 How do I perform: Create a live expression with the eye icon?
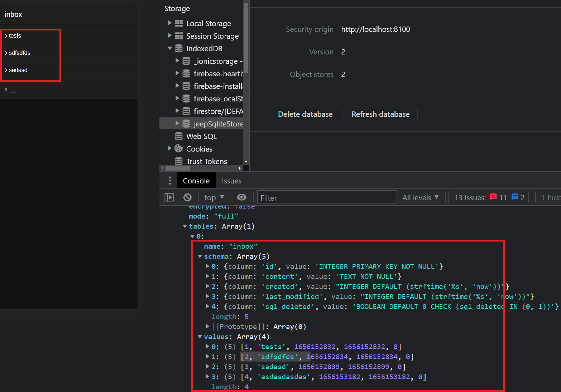click(x=241, y=197)
